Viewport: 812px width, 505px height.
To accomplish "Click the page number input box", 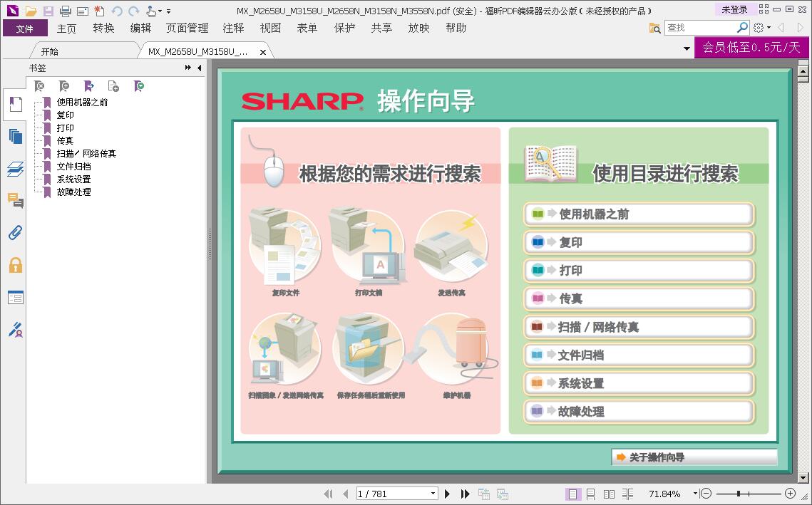I will click(392, 494).
